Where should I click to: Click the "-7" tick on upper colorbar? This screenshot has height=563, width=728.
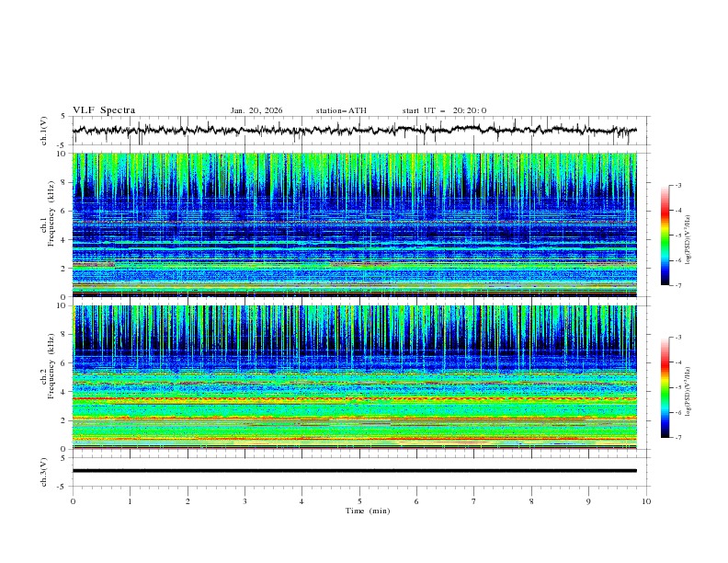point(678,285)
